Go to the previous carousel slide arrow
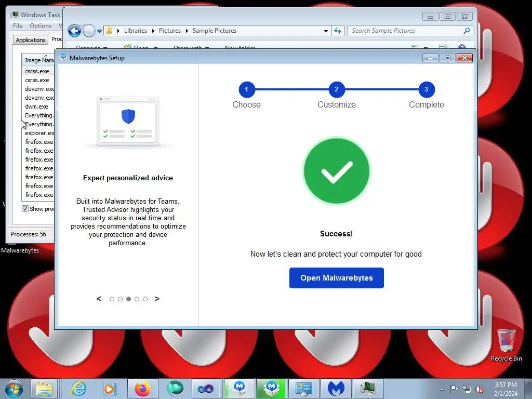This screenshot has width=532, height=399. click(99, 299)
